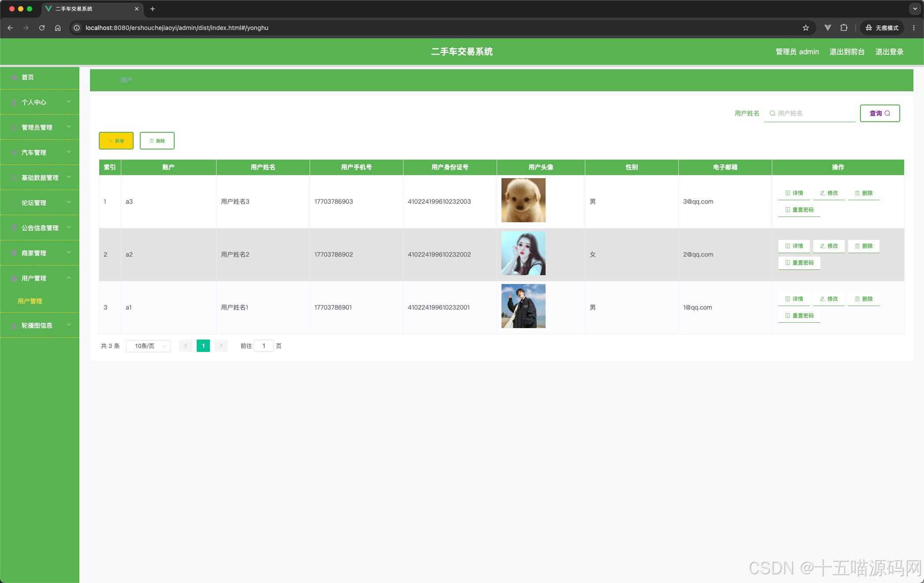The width and height of the screenshot is (924, 583).
Task: Click the email 3@qq.com
Action: point(698,202)
